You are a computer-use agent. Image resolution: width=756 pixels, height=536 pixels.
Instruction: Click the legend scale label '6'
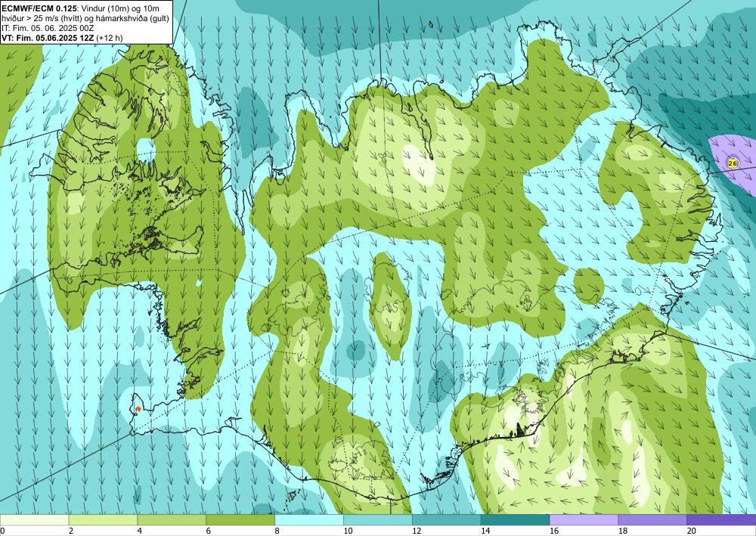point(209,531)
